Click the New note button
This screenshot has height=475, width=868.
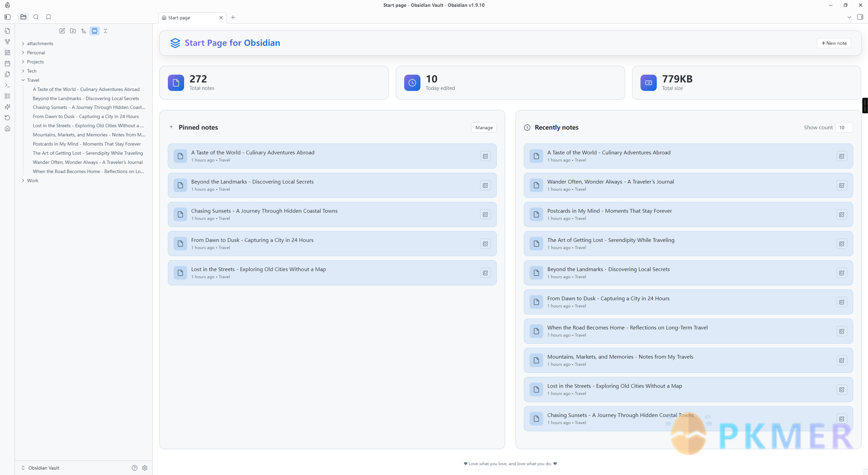834,43
